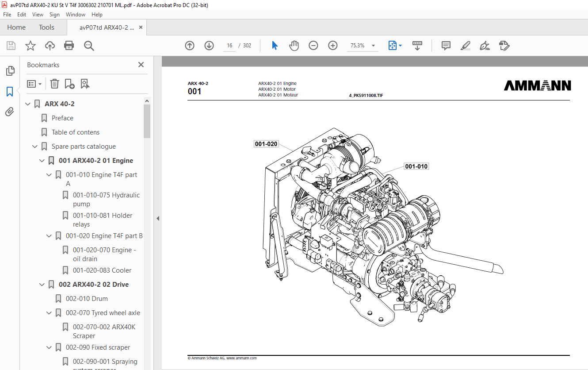The width and height of the screenshot is (588, 370).
Task: Collapse the Spare parts catalogue bookmark
Action: coord(35,146)
